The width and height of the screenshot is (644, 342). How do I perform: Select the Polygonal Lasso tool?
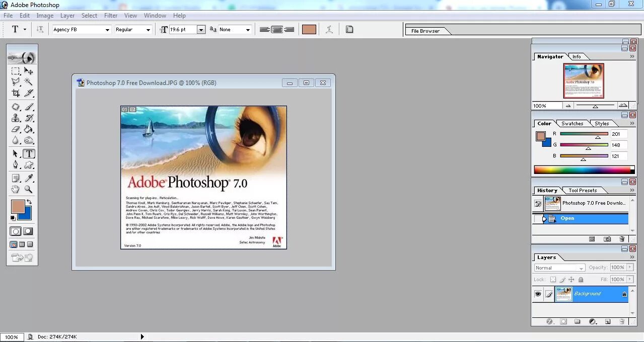tap(16, 81)
